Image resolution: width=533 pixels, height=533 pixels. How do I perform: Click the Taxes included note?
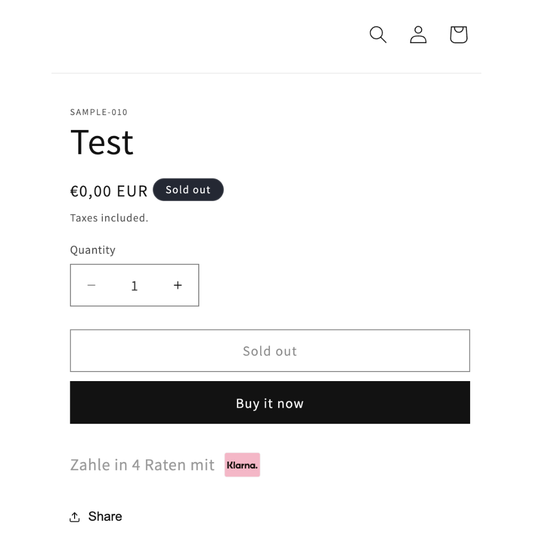point(109,218)
